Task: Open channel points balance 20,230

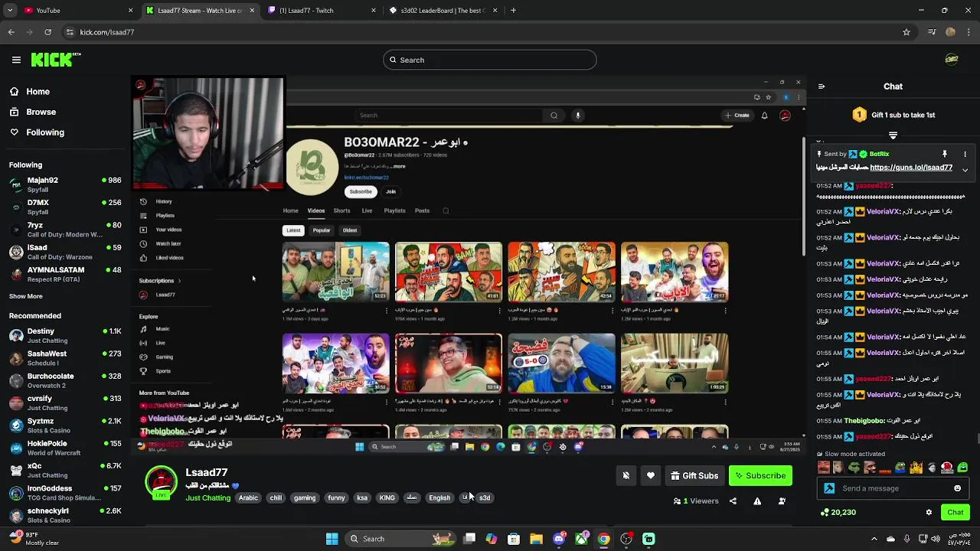Action: 838,513
